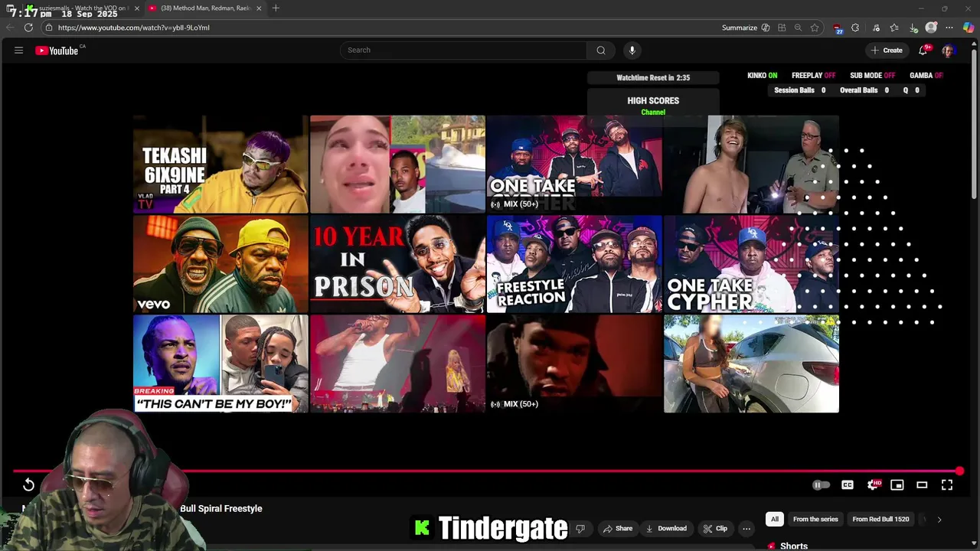Click the Summarize button in the address bar
Screen dimensions: 980x551
click(x=745, y=28)
